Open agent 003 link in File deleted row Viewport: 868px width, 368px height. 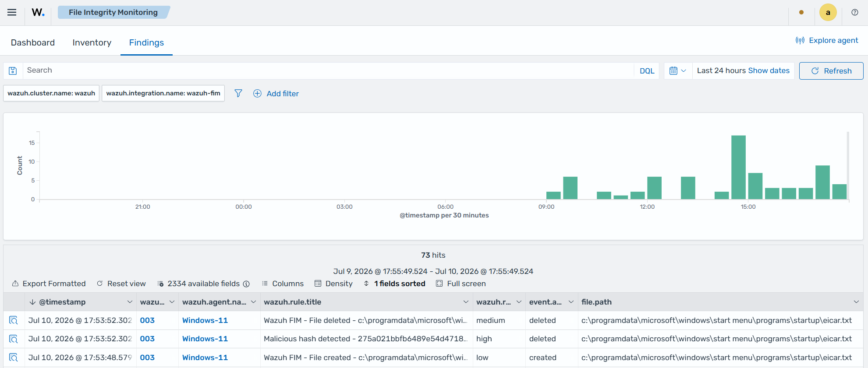pos(147,320)
